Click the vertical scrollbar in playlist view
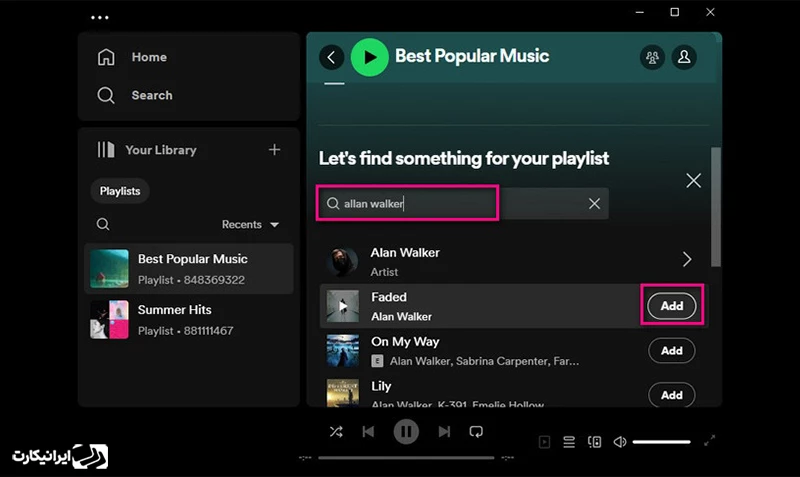This screenshot has height=477, width=800. [716, 207]
